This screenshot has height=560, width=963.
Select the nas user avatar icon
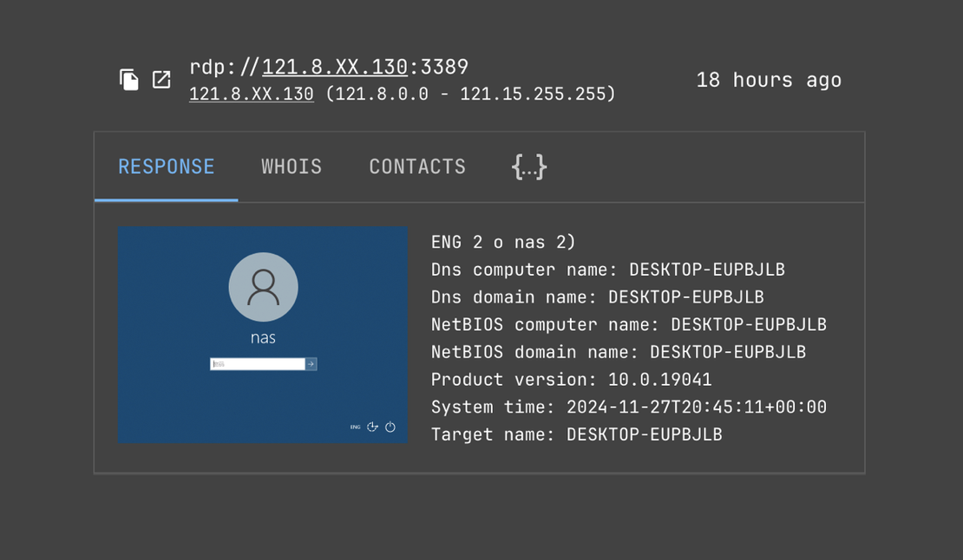pos(263,287)
